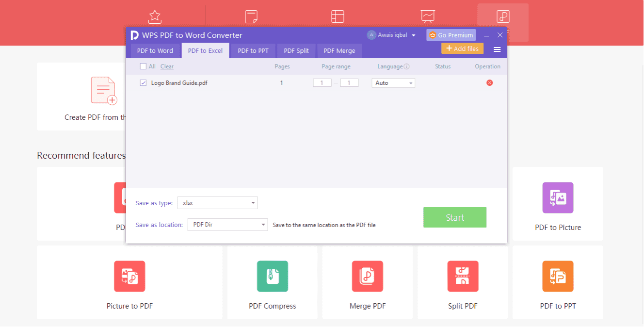Click the Go Premium button
644x327 pixels.
[451, 35]
